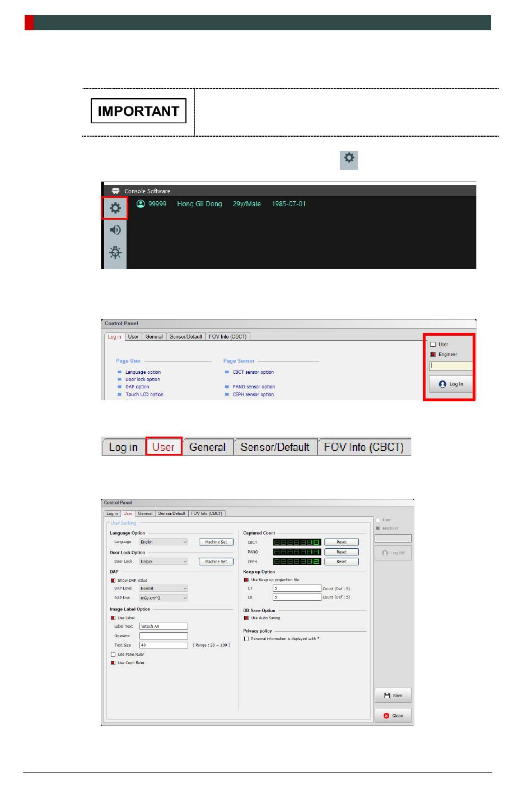
Task: Select General tab above Page User list
Action: [154, 337]
